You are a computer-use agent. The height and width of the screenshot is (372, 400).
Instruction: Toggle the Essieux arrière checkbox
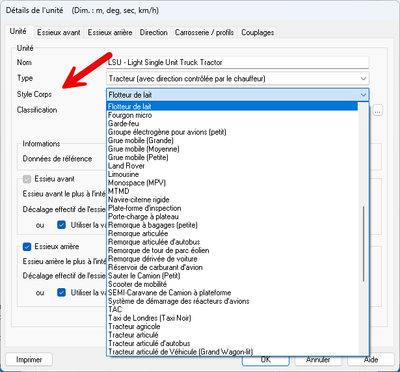coord(27,247)
